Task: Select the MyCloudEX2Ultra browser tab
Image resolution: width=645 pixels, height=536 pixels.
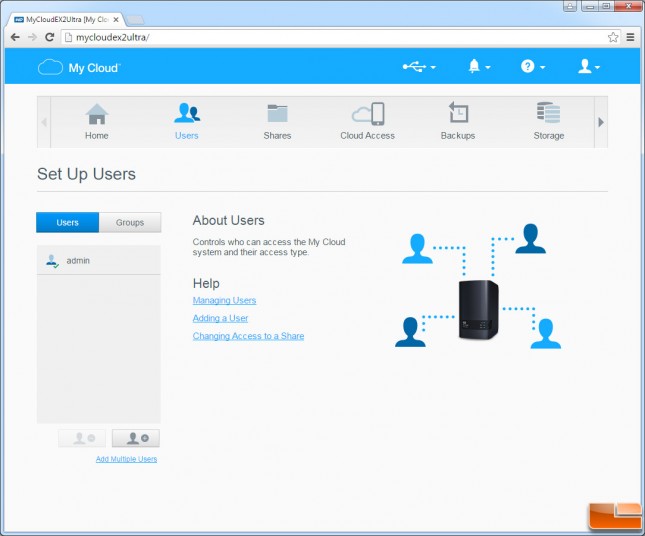Action: [66, 19]
